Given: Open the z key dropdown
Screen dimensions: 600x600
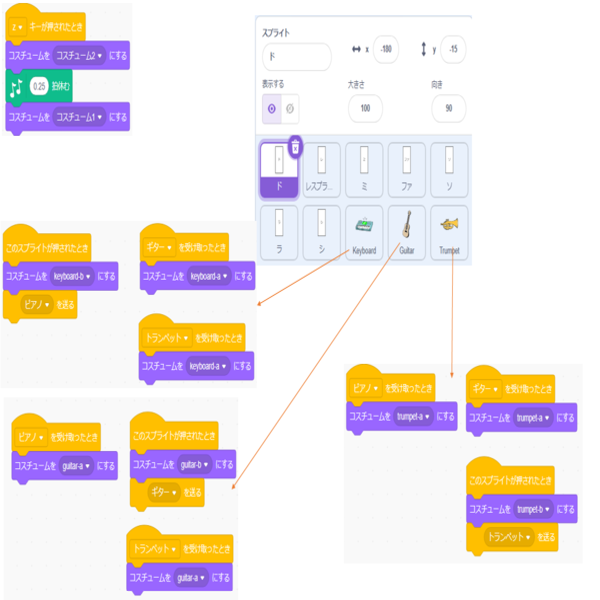Looking at the screenshot, I should (x=17, y=27).
